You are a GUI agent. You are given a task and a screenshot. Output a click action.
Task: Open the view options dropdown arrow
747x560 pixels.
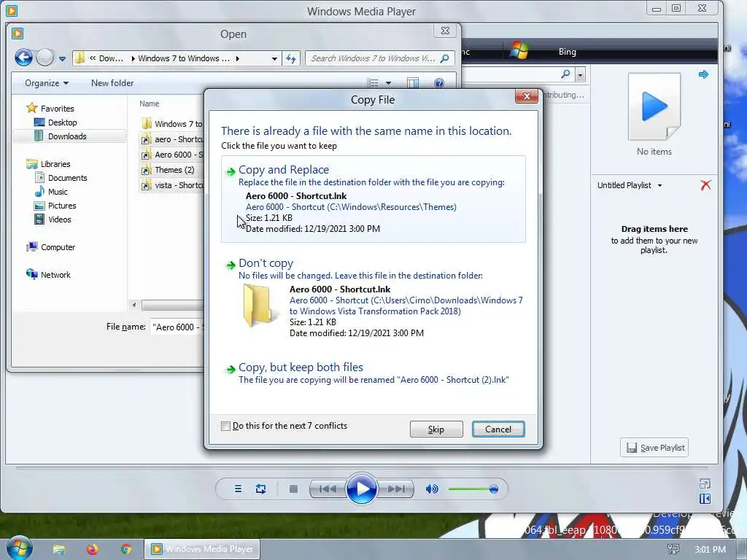388,83
